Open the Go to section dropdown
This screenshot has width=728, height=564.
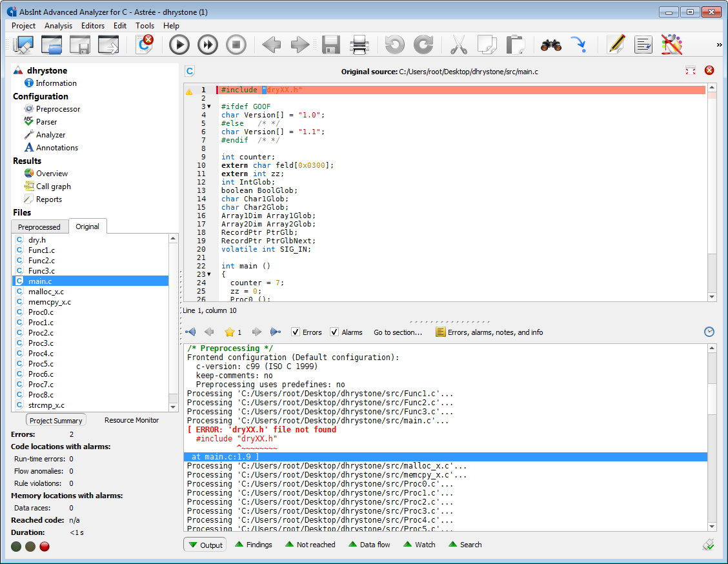[x=398, y=332]
